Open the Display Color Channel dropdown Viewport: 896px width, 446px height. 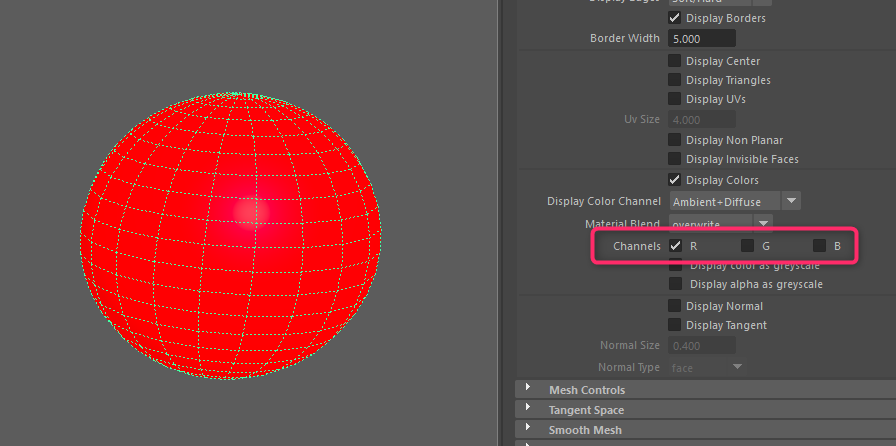[x=791, y=201]
